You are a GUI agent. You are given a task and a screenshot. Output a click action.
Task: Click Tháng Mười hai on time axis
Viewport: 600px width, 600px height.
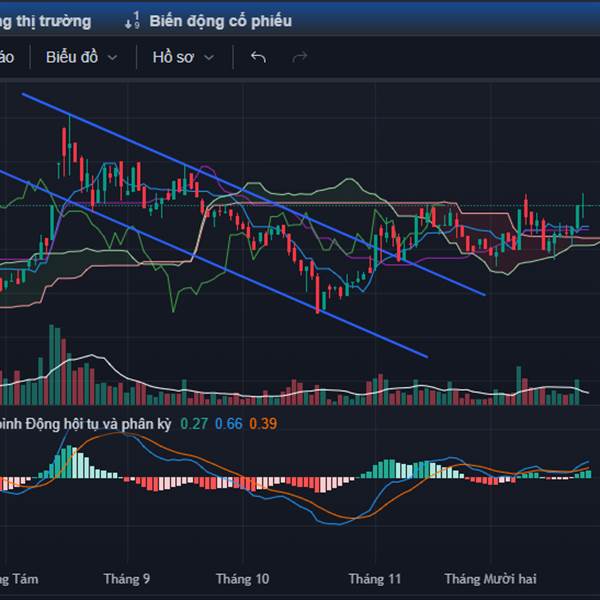coord(490,578)
